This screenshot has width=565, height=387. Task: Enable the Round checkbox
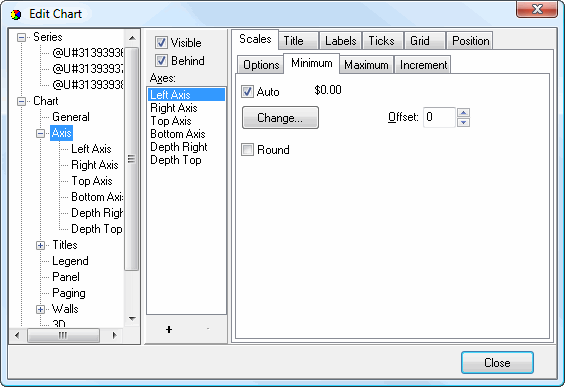tap(247, 150)
